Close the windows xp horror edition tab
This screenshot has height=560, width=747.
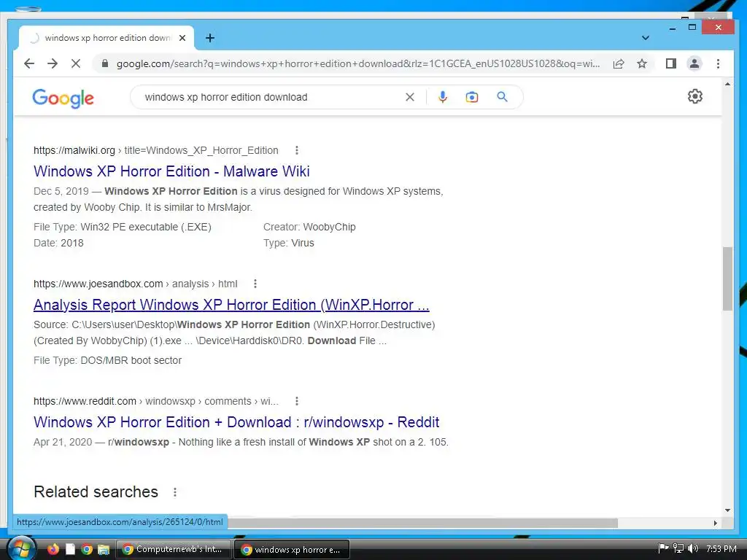tap(182, 38)
